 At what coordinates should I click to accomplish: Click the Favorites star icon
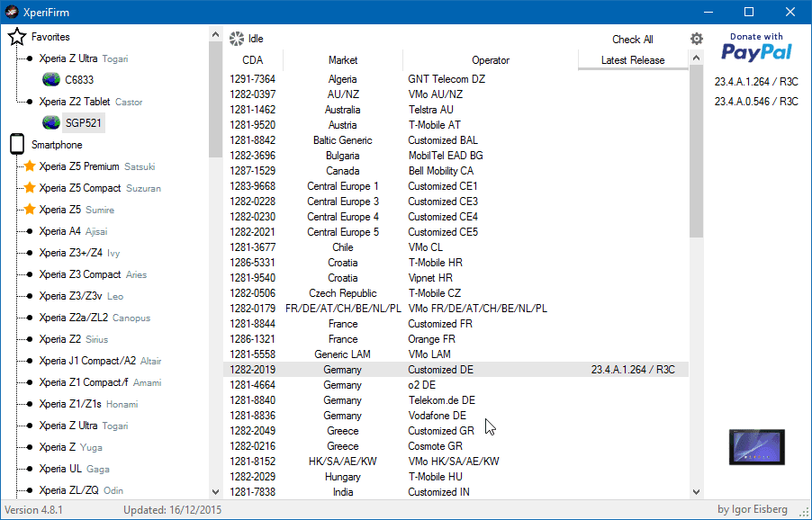(17, 37)
